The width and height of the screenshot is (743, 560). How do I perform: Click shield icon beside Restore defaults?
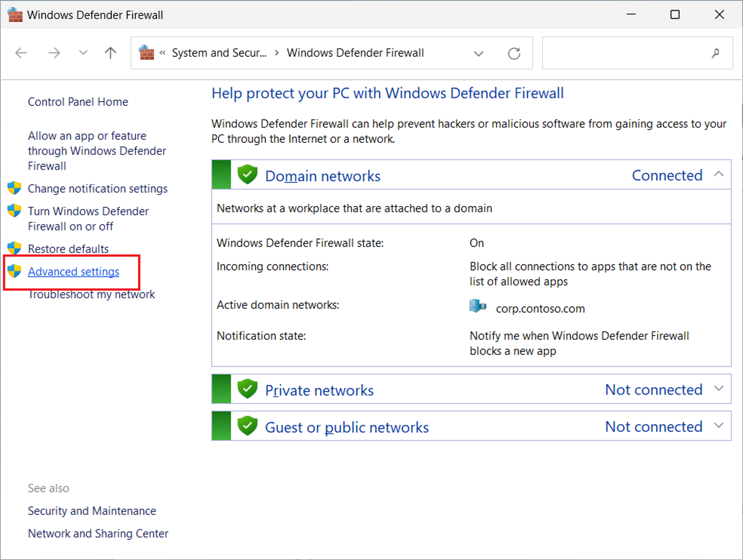click(15, 248)
